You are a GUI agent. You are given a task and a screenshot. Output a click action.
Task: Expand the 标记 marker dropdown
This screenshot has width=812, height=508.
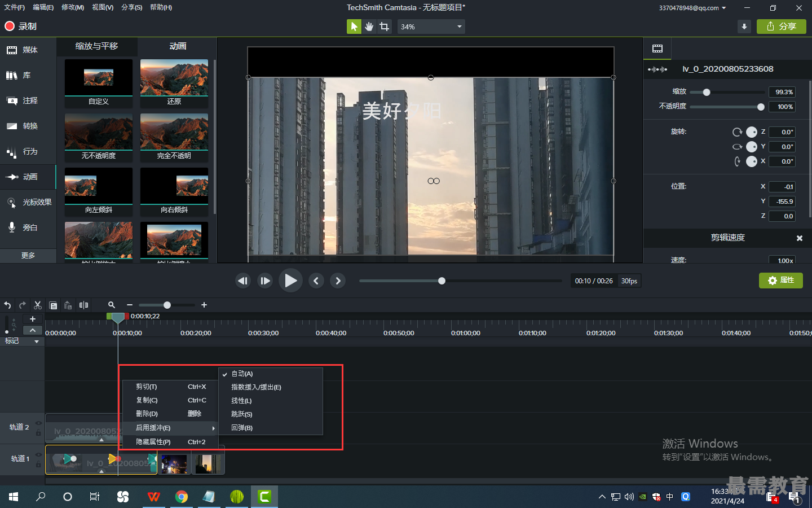(x=37, y=341)
